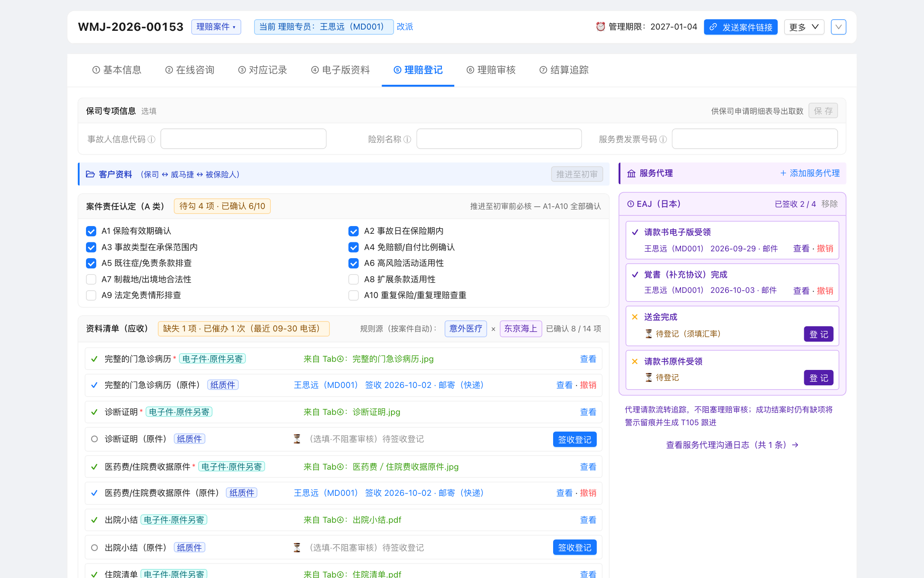
Task: Open the 东京海上 rule source tag
Action: pos(521,328)
